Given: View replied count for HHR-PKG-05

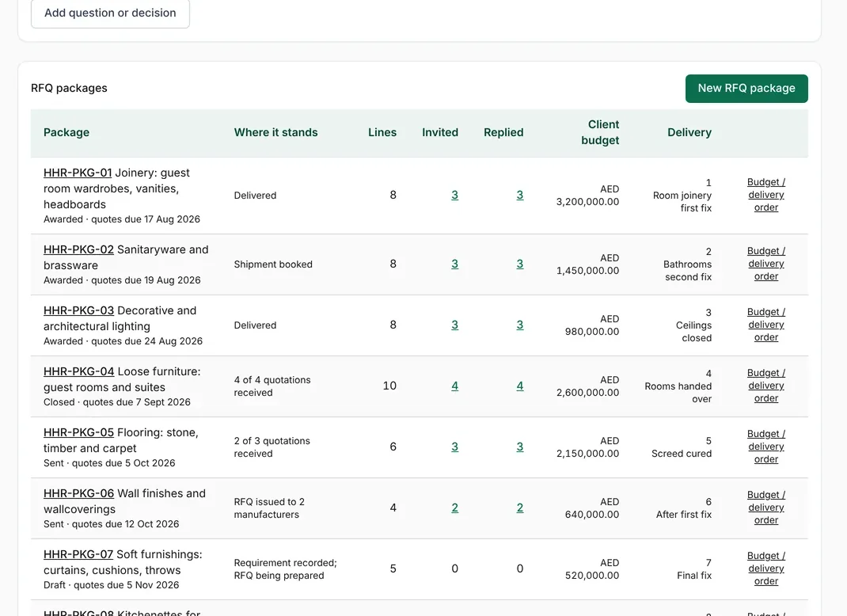Looking at the screenshot, I should click(519, 447).
